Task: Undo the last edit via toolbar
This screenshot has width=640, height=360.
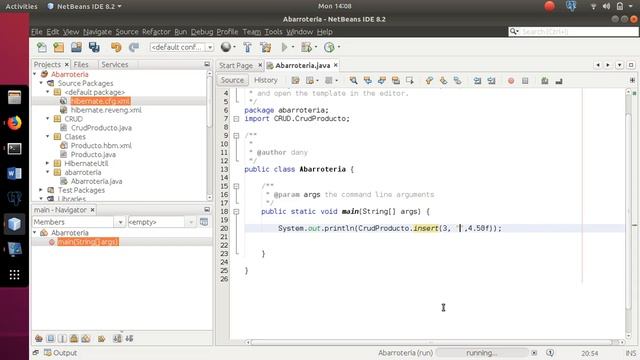Action: click(x=116, y=47)
